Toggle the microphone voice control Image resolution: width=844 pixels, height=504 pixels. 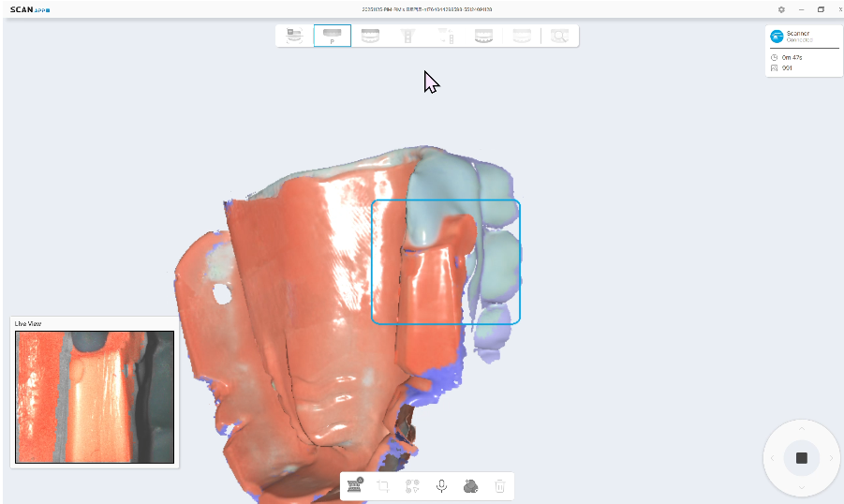pyautogui.click(x=441, y=486)
